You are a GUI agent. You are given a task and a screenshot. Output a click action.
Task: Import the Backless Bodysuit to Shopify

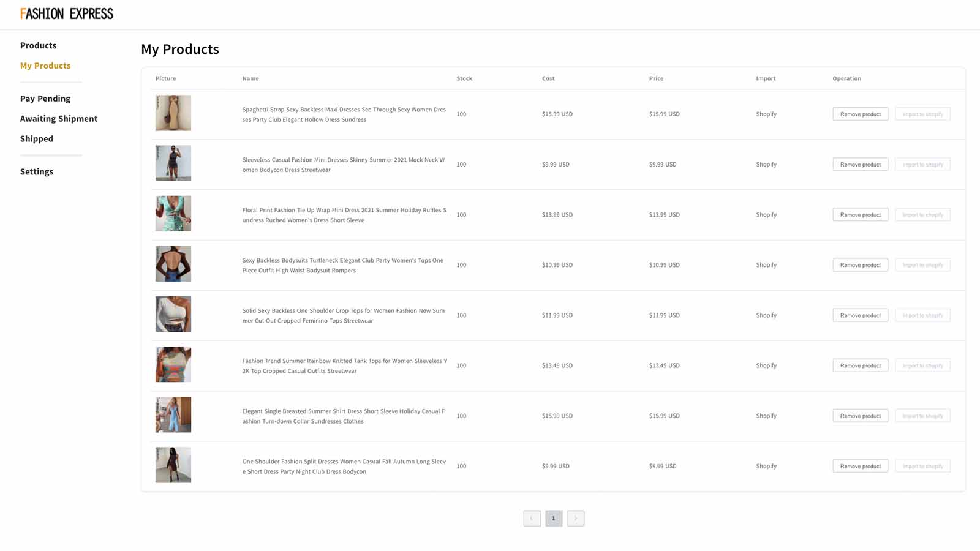point(922,265)
